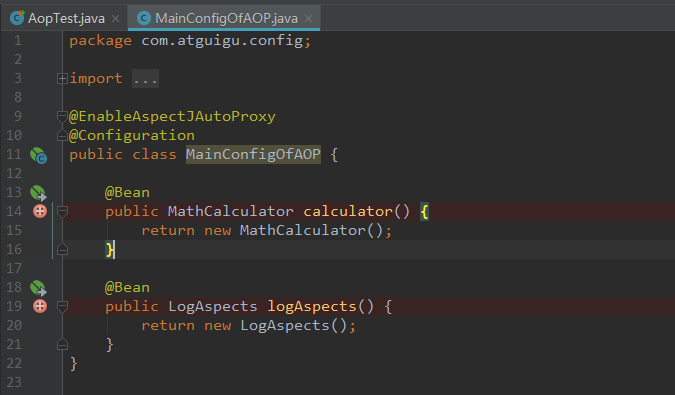Collapse the logAspects() method fold on line 19
The image size is (675, 395).
[62, 306]
